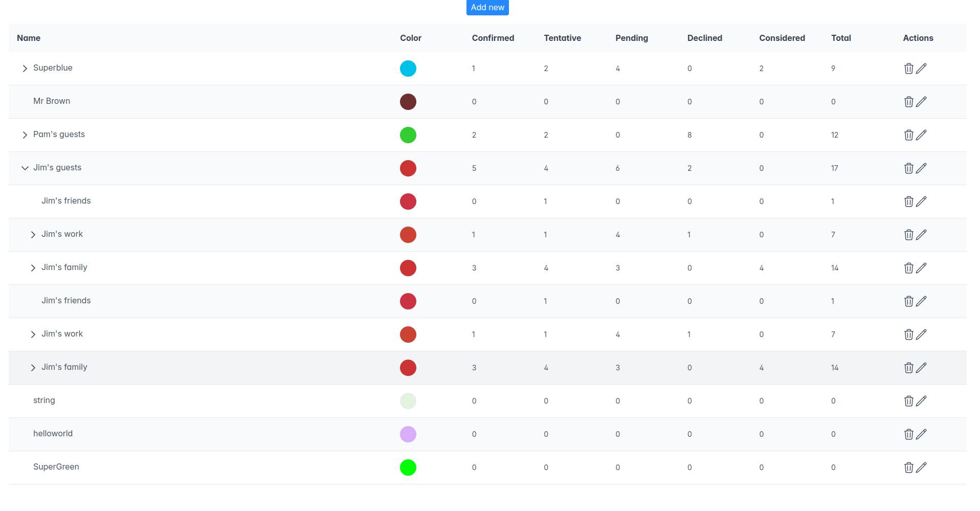980x511 pixels.
Task: Expand the Superblue group
Action: point(25,69)
